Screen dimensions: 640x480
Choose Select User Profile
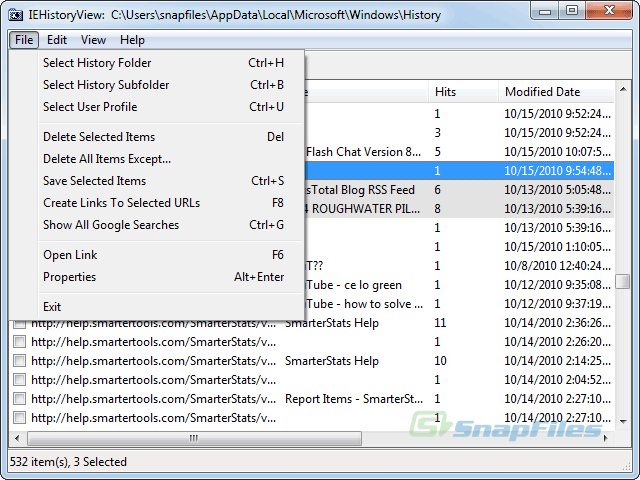171,107
